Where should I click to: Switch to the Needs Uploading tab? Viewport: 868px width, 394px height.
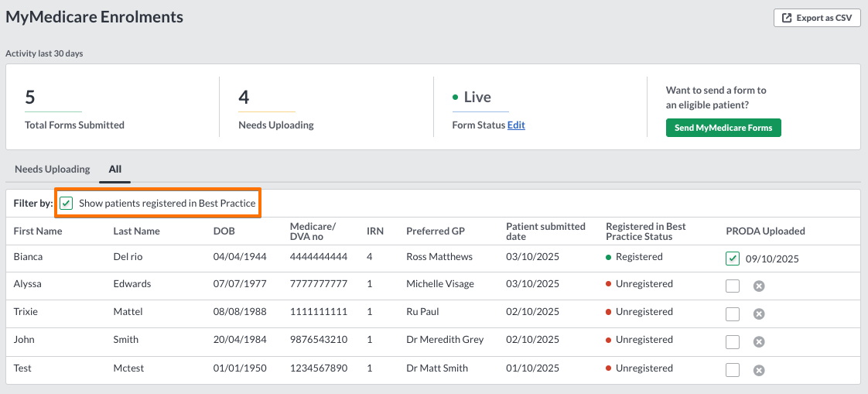52,169
